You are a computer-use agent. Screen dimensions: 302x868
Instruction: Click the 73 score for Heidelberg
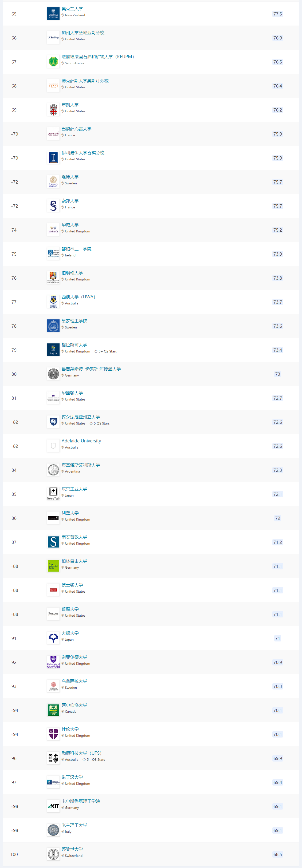277,374
